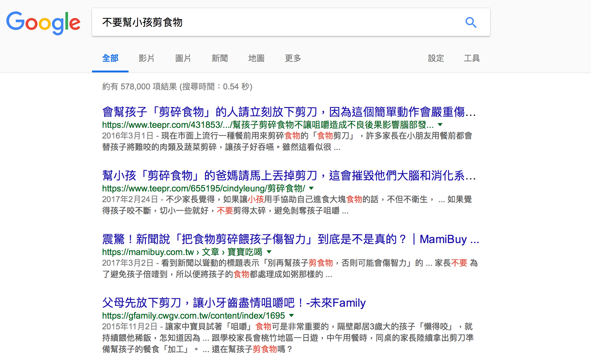
Task: Expand arrow beside teepr.com/655195 URL
Action: (x=312, y=188)
